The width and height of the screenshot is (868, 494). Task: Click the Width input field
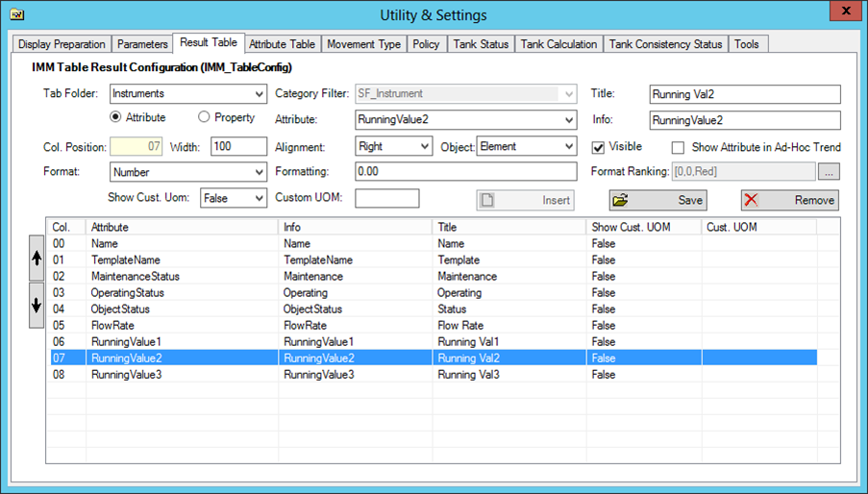click(238, 147)
